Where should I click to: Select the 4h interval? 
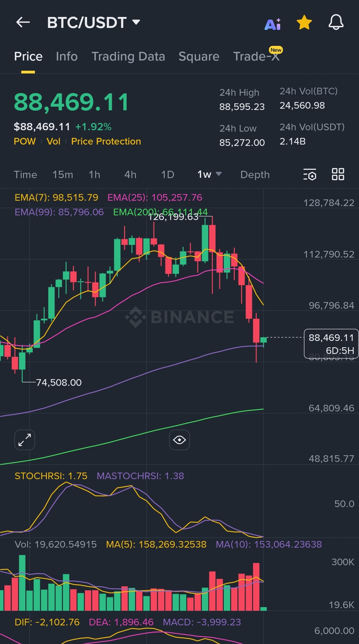click(130, 174)
